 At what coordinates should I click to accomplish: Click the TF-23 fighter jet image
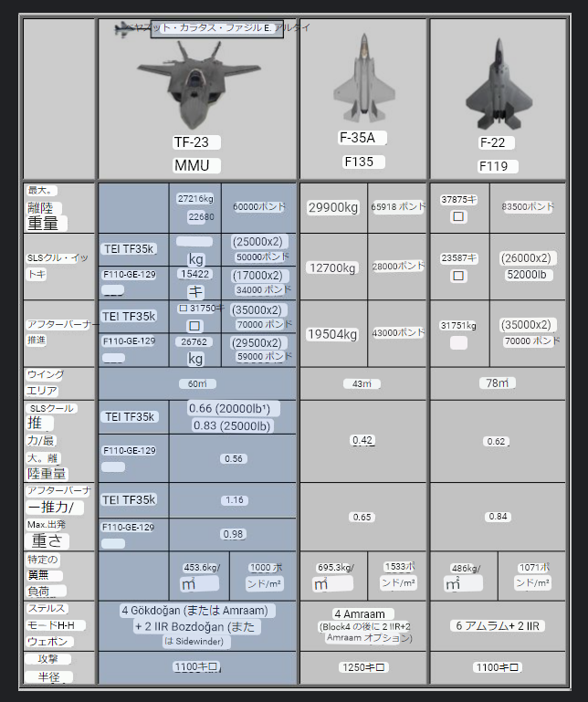pos(199,84)
